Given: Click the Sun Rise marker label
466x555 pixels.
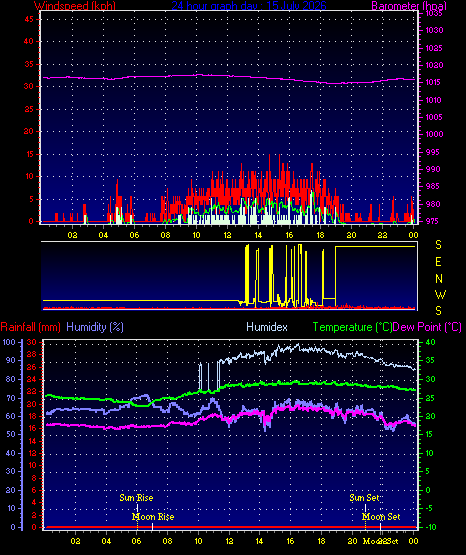Looking at the screenshot, I should pyautogui.click(x=136, y=498).
